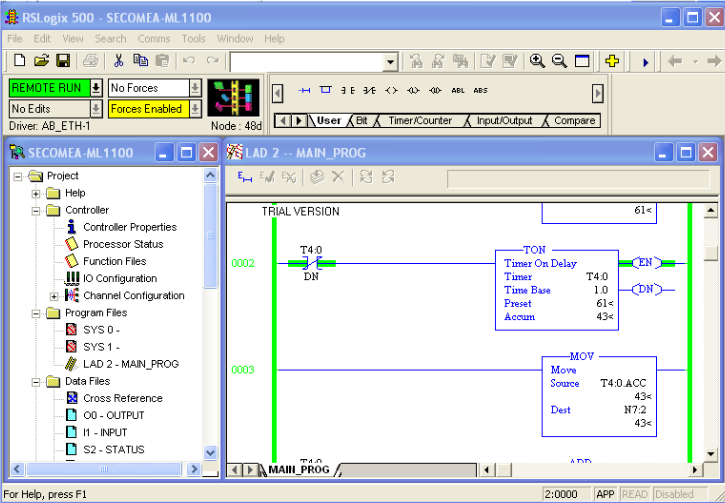Collapse the Data Files folder
Screen dimensions: 725x503
click(x=36, y=381)
